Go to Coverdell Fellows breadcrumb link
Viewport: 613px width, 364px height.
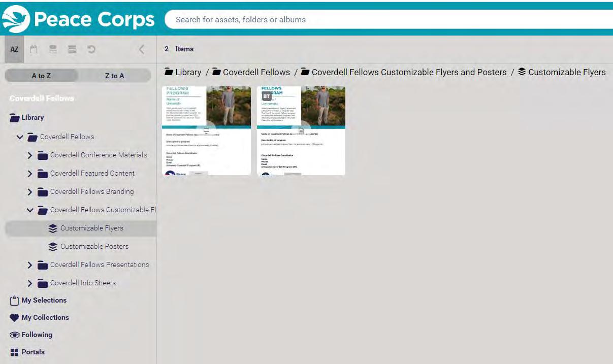(x=256, y=72)
